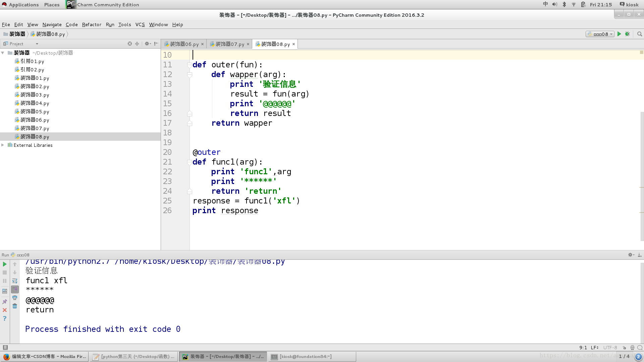The image size is (644, 362).
Task: Open the Refactor menu
Action: click(91, 24)
